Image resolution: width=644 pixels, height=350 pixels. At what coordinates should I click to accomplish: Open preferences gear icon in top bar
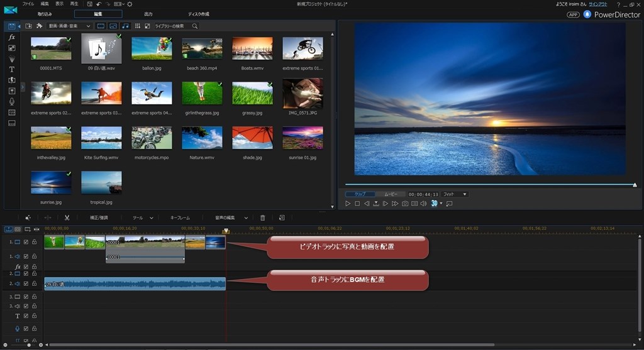coord(130,4)
